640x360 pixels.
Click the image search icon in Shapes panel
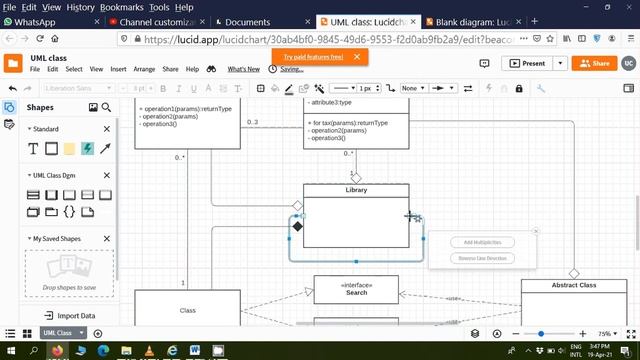click(93, 107)
